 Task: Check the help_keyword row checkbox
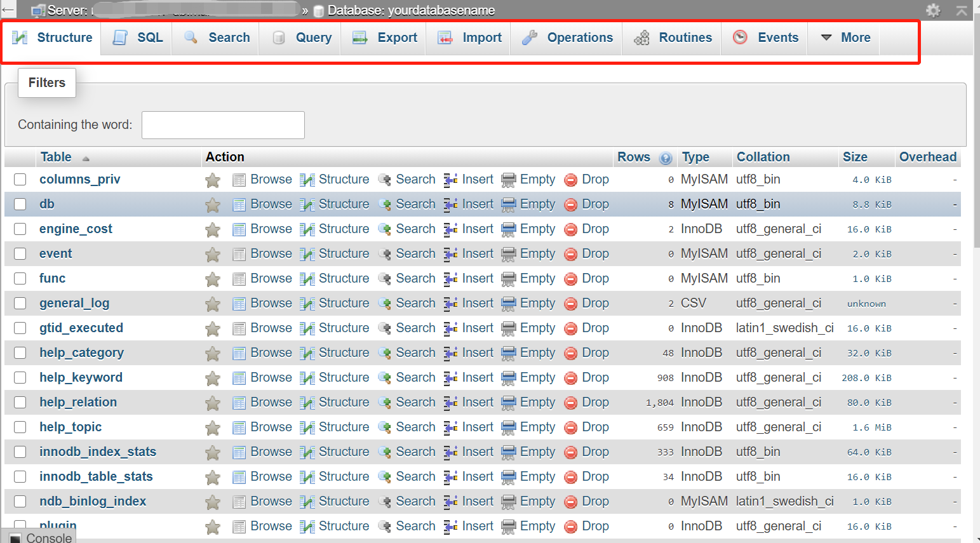point(20,377)
